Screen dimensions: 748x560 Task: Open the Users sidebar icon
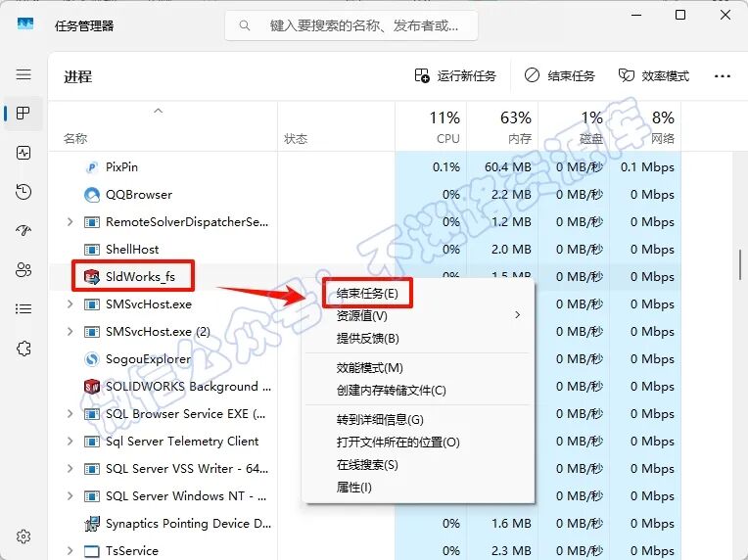point(23,270)
